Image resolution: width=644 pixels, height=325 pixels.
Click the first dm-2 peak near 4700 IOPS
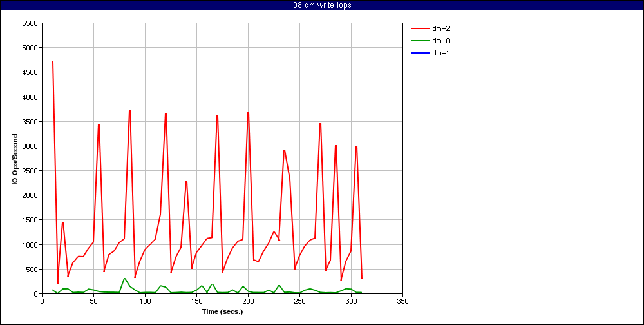53,62
